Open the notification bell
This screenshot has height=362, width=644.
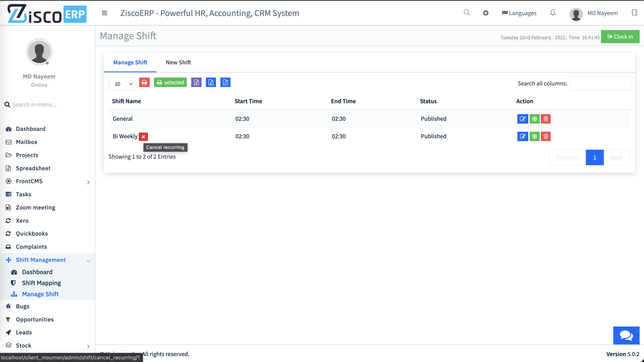coord(553,13)
